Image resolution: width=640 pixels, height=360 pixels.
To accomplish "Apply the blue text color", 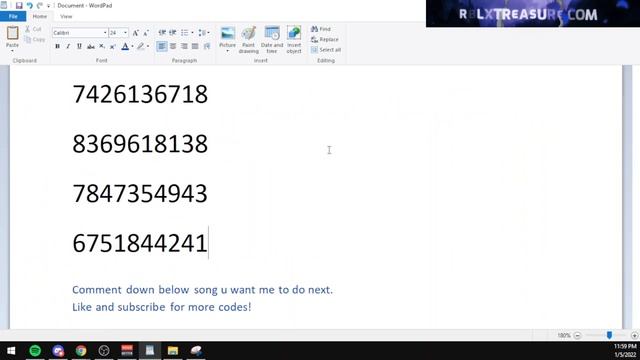I will click(125, 47).
